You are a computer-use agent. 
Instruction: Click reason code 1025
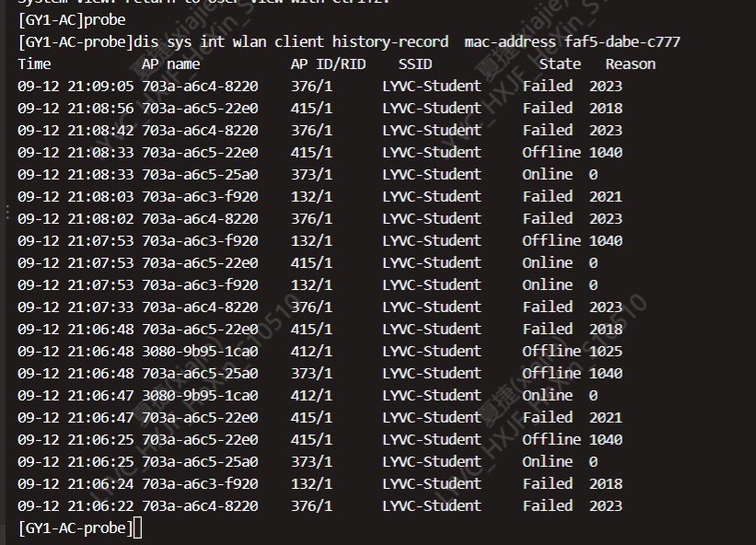[x=605, y=352]
